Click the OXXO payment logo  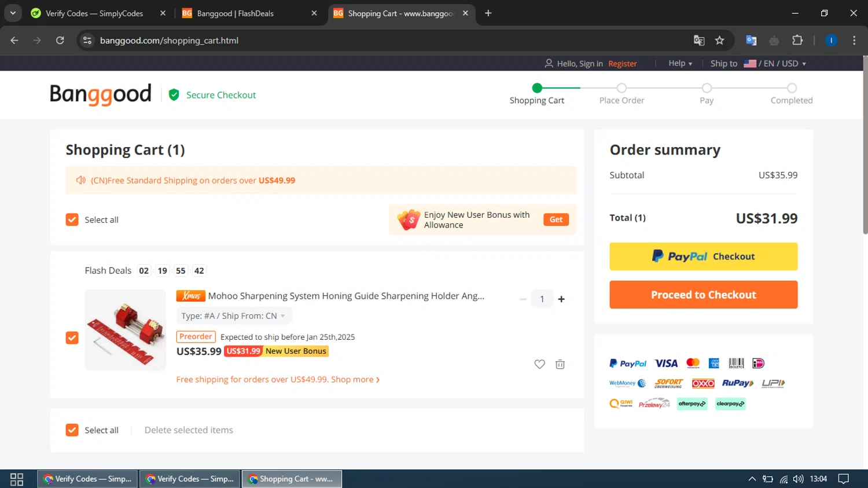pyautogui.click(x=703, y=383)
